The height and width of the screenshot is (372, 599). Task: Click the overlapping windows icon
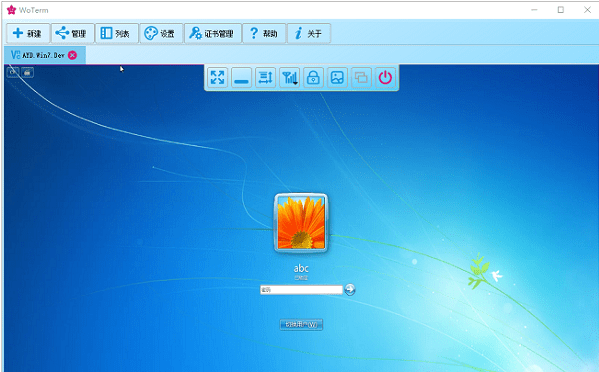[x=361, y=78]
